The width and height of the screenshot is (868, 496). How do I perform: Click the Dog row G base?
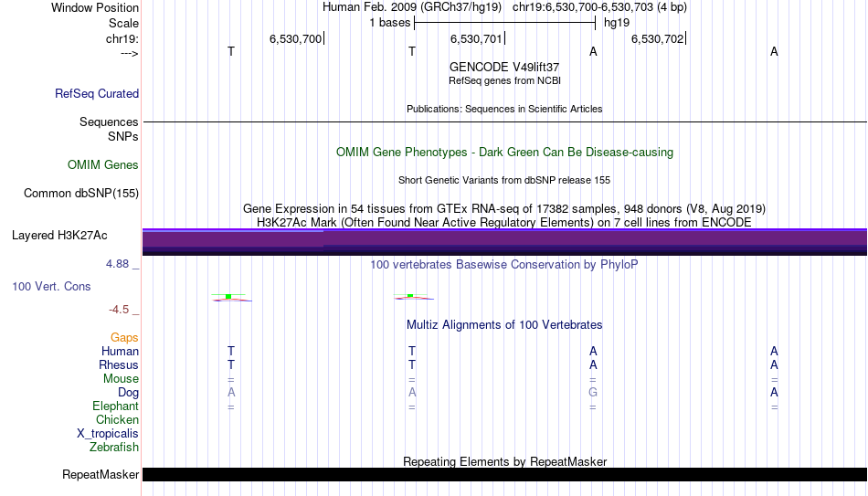[x=593, y=393]
